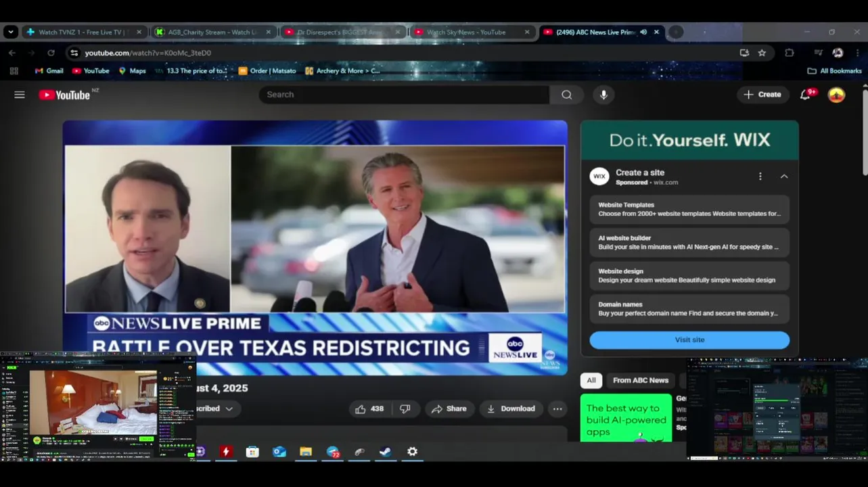
Task: Open Website design ad link
Action: [x=689, y=275]
